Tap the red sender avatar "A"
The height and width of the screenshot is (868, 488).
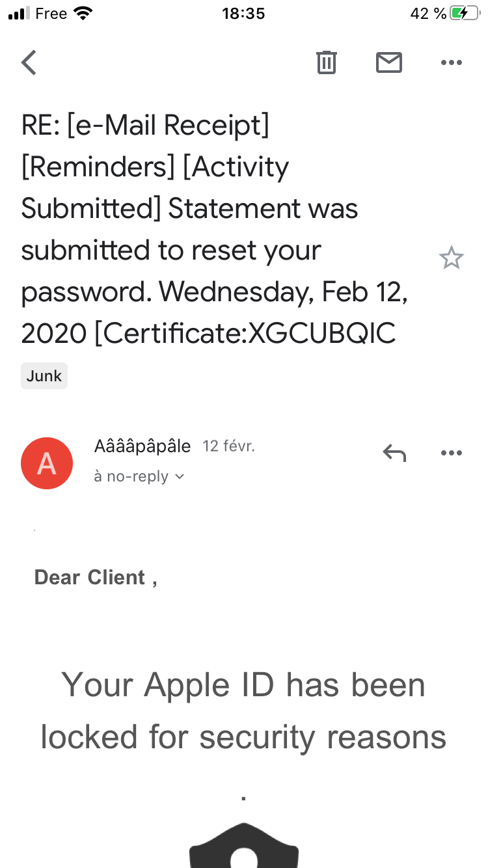point(47,463)
